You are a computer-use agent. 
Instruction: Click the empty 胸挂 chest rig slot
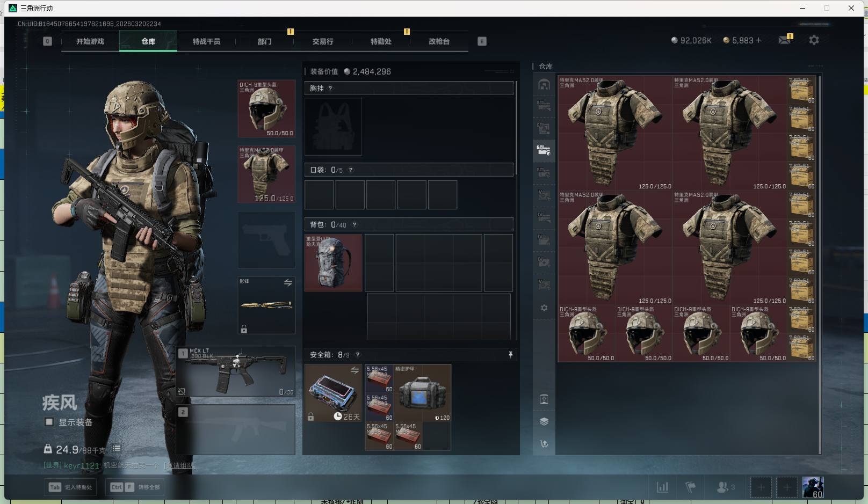[x=333, y=127]
